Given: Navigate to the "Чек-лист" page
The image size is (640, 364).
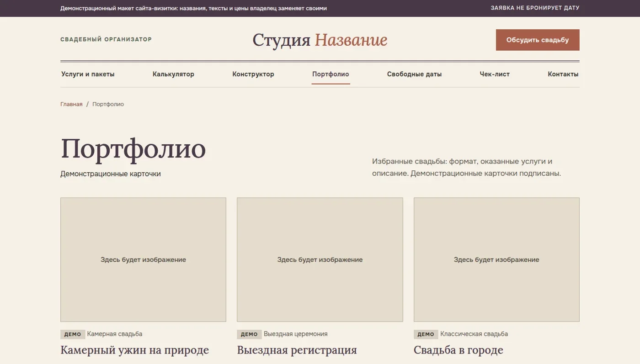Looking at the screenshot, I should coord(495,74).
